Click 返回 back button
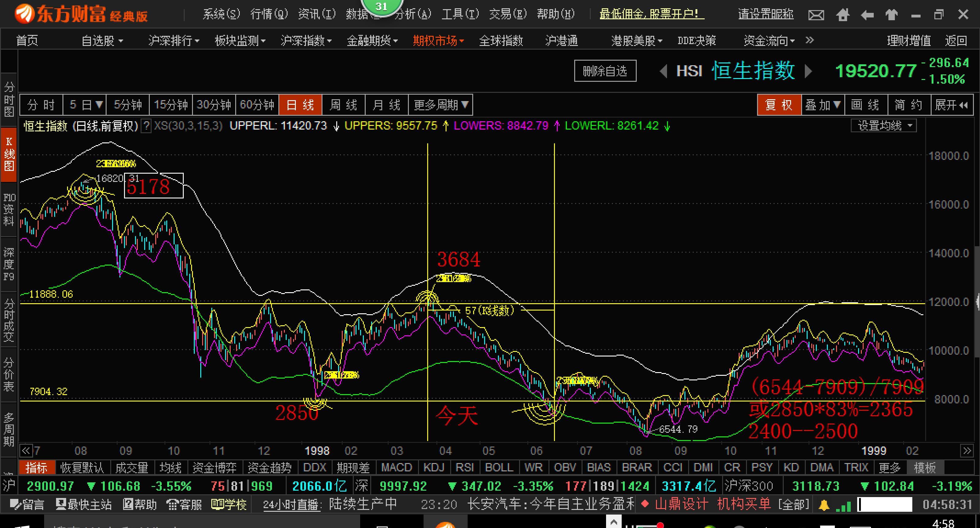This screenshot has width=980, height=528. (956, 40)
